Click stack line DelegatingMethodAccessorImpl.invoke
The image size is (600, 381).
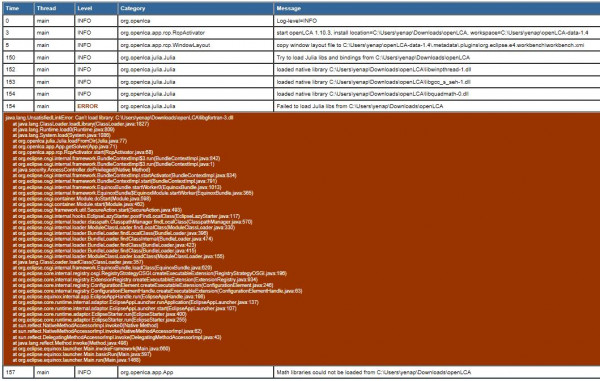click(117, 337)
